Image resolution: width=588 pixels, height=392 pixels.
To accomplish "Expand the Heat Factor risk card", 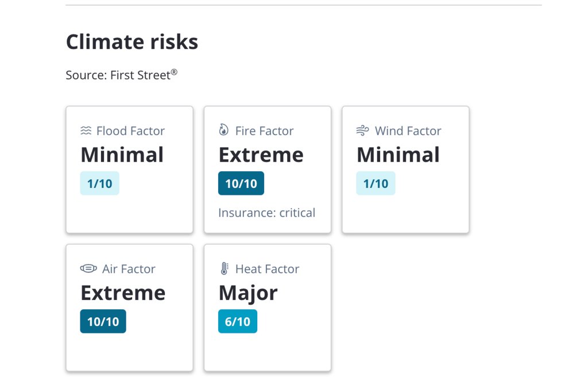I will (267, 307).
